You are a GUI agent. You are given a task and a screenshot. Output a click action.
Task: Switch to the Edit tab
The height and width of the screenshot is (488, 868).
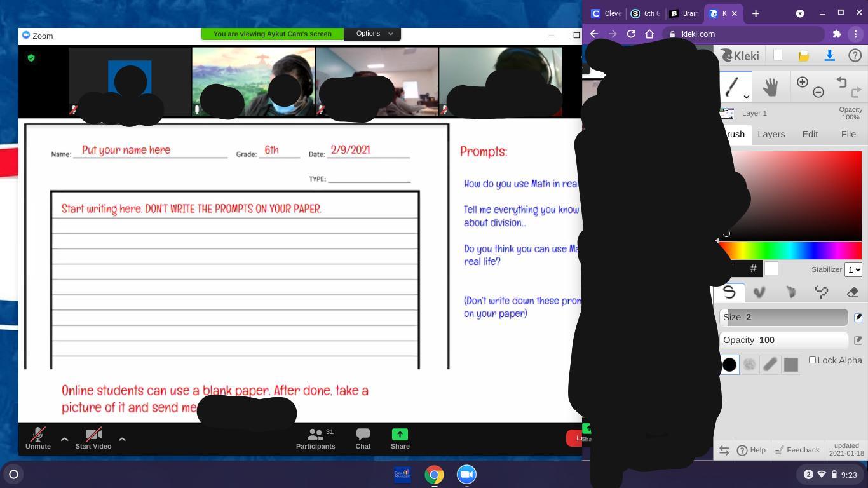click(x=810, y=134)
